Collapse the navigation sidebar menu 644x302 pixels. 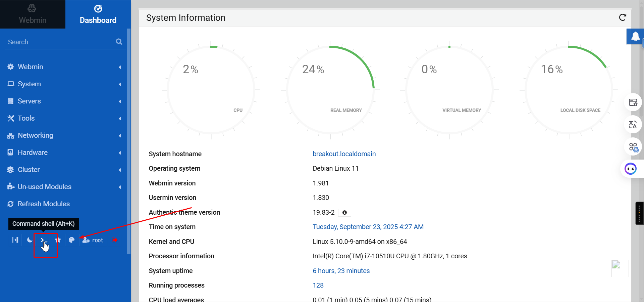[15, 240]
